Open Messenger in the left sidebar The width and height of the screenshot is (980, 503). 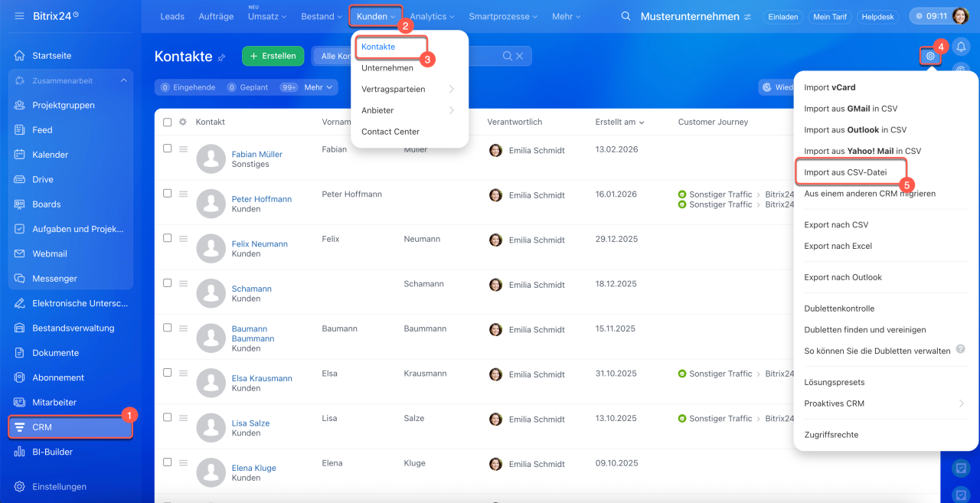click(54, 279)
